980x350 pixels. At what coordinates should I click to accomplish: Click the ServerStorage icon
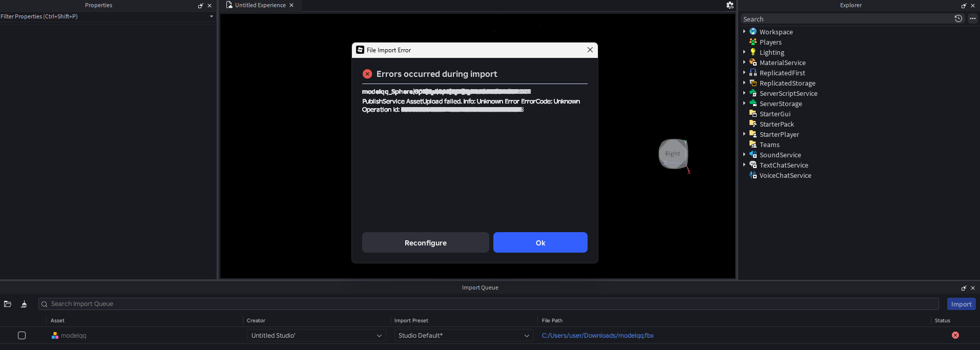coord(753,104)
